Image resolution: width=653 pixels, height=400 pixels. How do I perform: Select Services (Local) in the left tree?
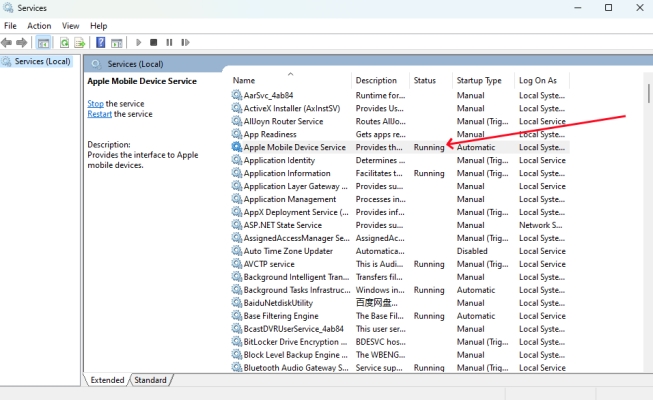[x=42, y=62]
